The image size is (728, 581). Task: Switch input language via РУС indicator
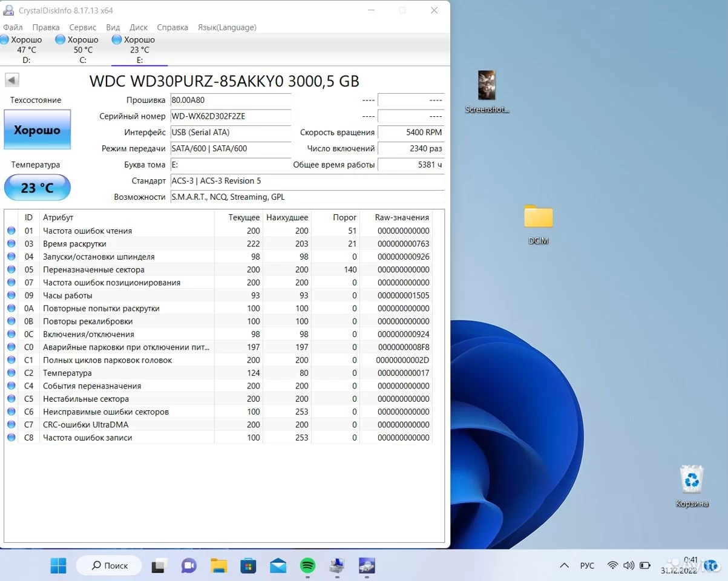(x=587, y=566)
